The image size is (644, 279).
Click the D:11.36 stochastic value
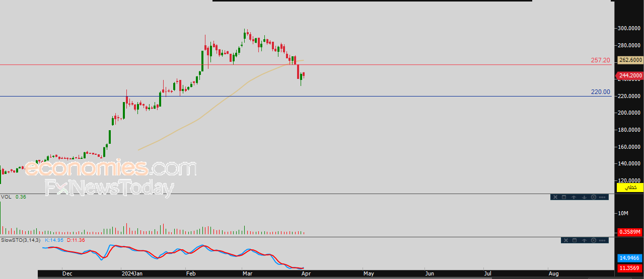75,240
